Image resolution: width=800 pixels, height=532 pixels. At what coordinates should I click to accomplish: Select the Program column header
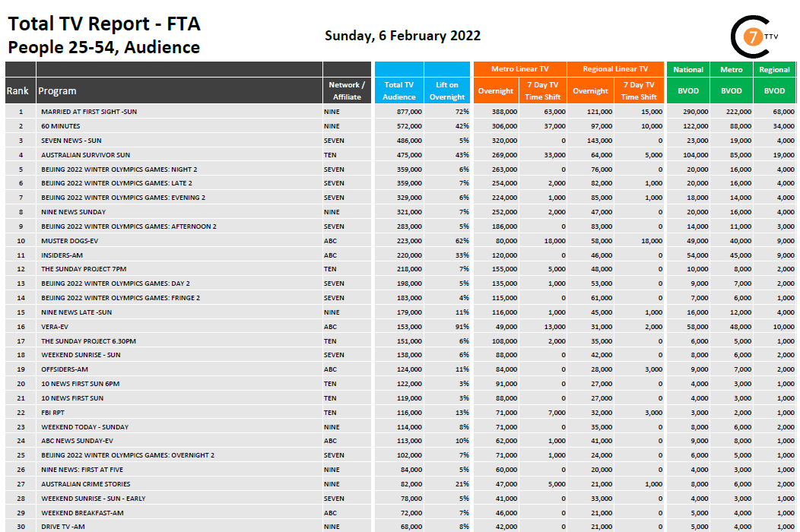[58, 90]
